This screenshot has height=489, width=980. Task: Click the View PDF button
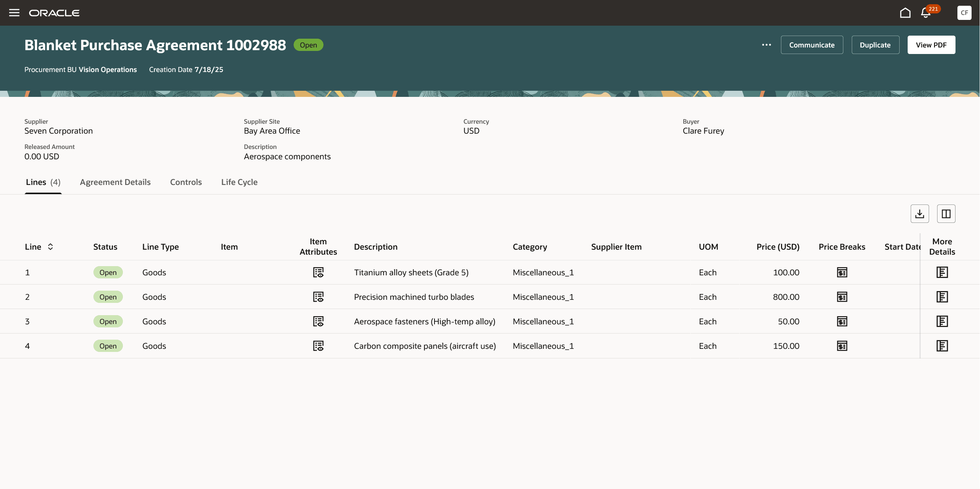pos(931,45)
